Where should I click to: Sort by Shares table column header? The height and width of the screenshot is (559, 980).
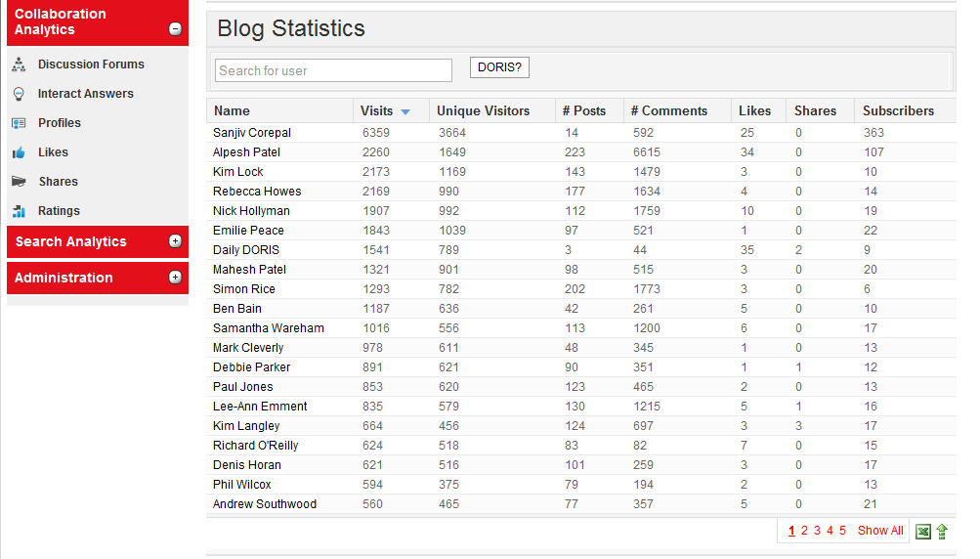click(815, 110)
